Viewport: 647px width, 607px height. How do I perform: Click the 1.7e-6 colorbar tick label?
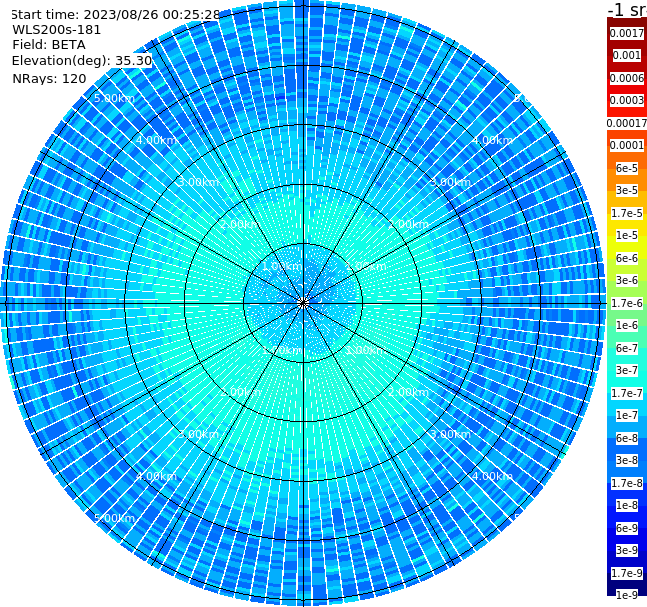pos(627,303)
